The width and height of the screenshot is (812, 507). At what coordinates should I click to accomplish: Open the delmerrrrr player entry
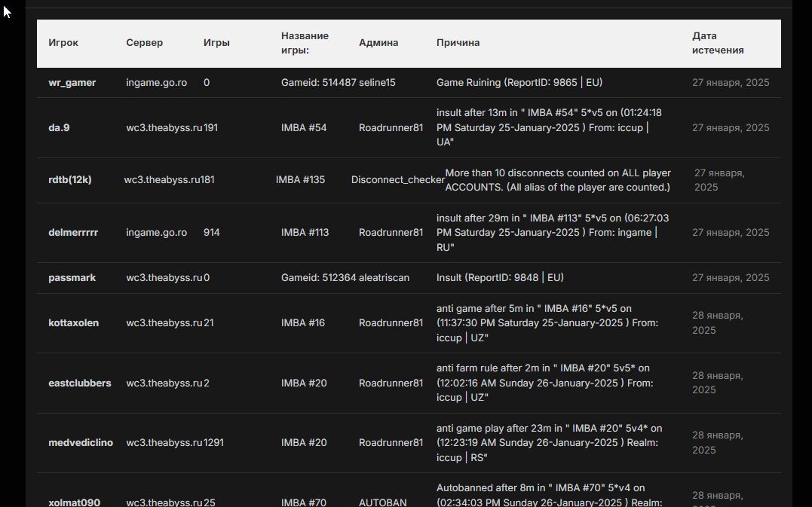click(73, 233)
